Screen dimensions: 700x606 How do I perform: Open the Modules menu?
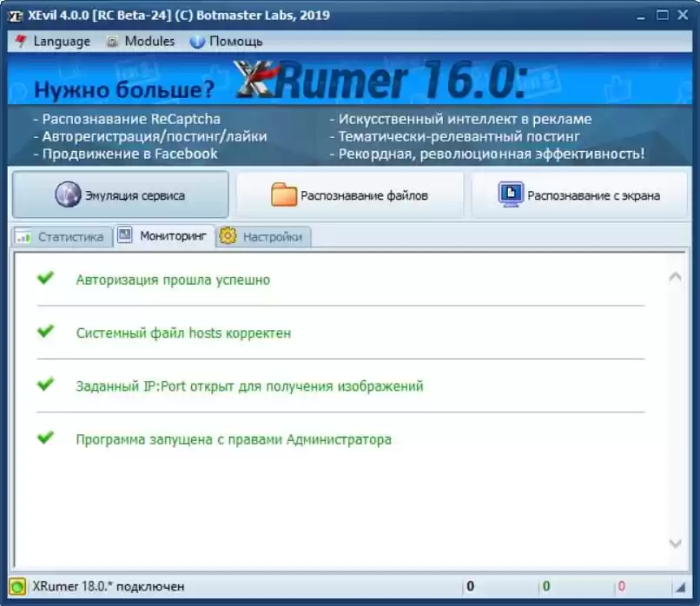point(140,42)
